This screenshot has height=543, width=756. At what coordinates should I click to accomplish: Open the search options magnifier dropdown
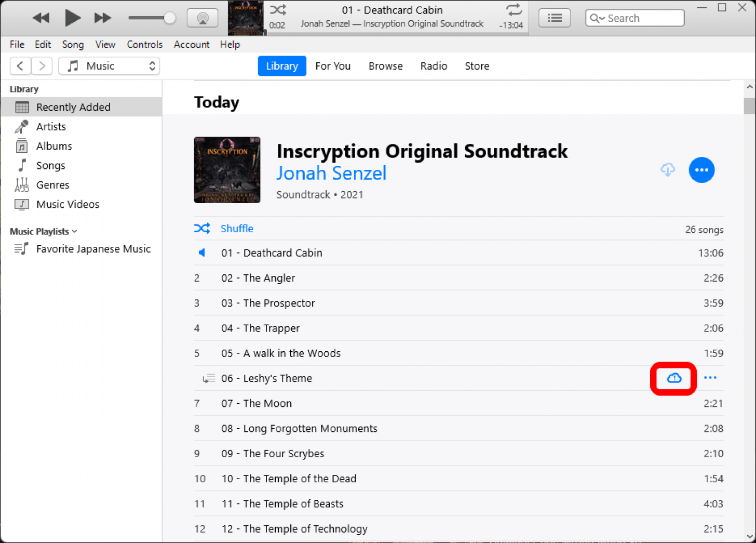597,18
